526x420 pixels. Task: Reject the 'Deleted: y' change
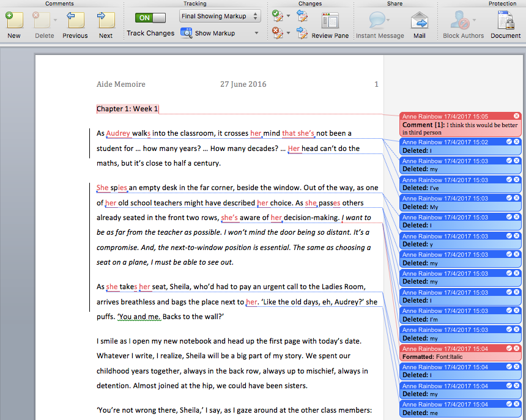[517, 235]
